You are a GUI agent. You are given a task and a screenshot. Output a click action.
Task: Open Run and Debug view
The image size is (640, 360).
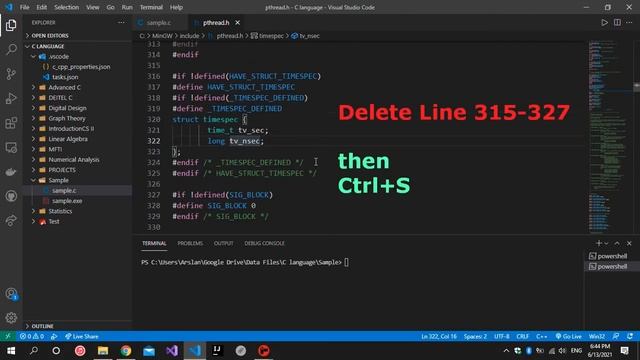pyautogui.click(x=11, y=98)
